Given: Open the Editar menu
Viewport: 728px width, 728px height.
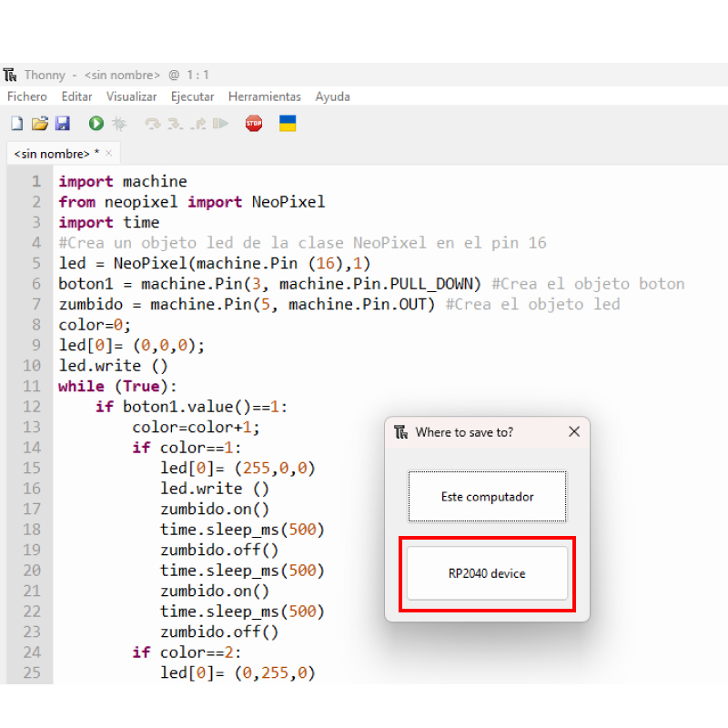Looking at the screenshot, I should click(76, 96).
